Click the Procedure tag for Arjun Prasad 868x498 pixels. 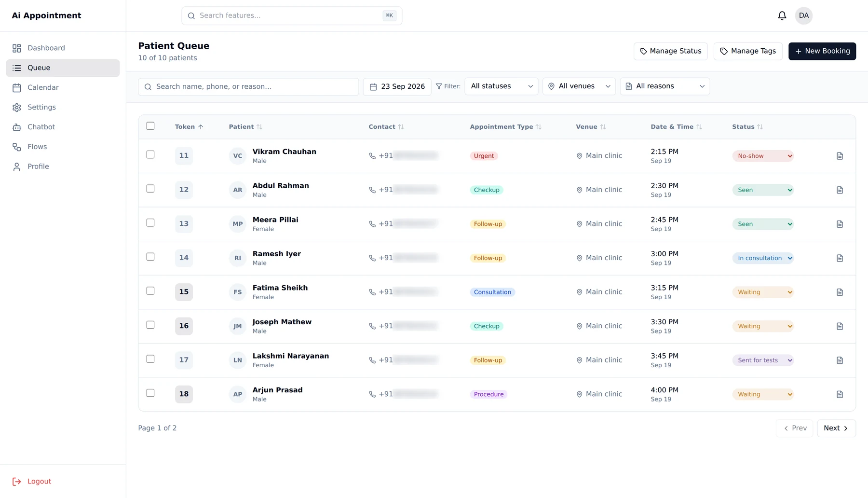(x=488, y=394)
